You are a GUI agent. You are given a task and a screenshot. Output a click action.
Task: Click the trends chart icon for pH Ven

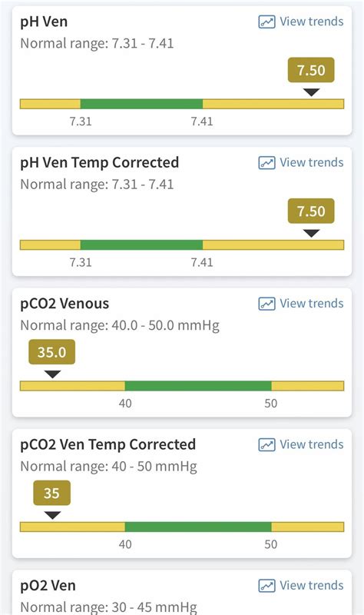[x=266, y=22]
